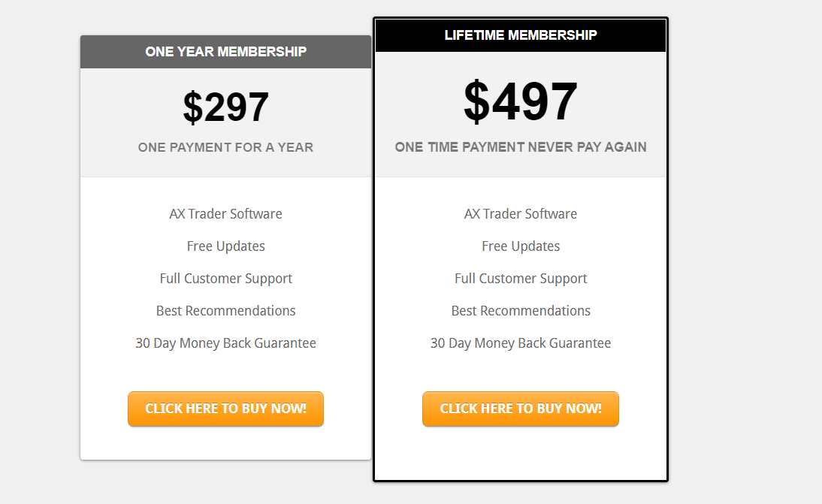Click 'One Payment For A Year' subtitle
The image size is (822, 504).
click(225, 148)
